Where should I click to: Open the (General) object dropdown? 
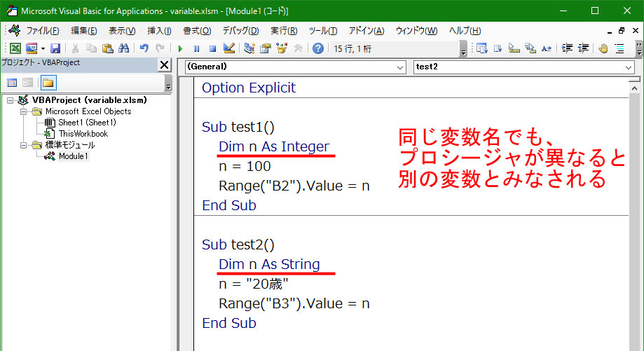(x=399, y=67)
